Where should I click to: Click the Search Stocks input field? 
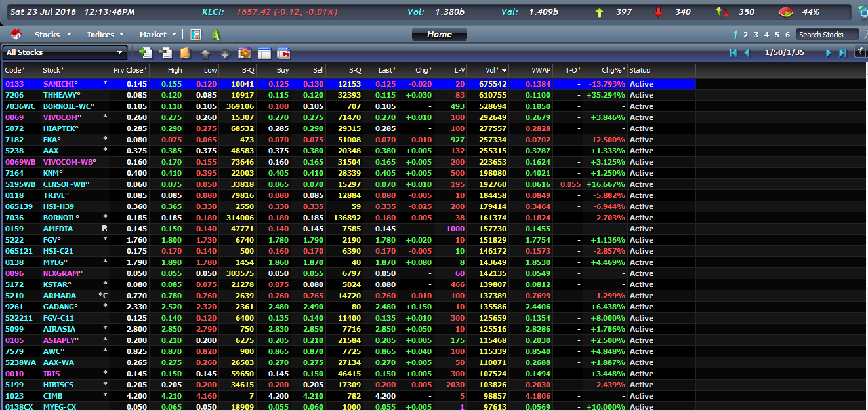coord(827,35)
